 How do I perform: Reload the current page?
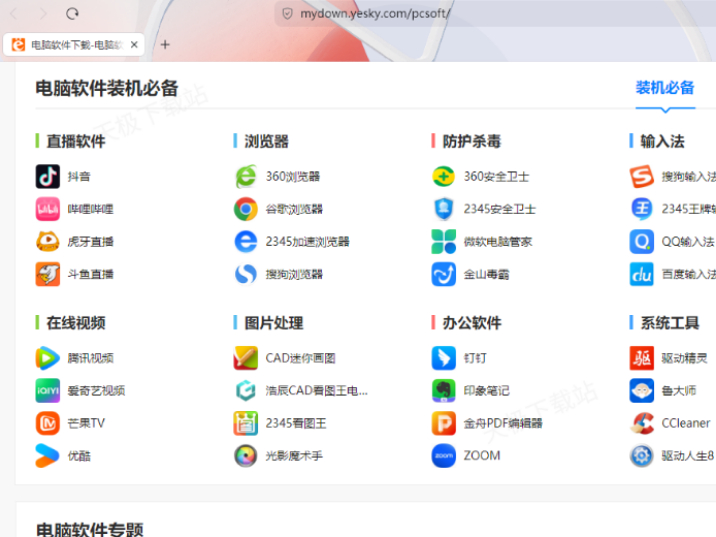(x=72, y=14)
